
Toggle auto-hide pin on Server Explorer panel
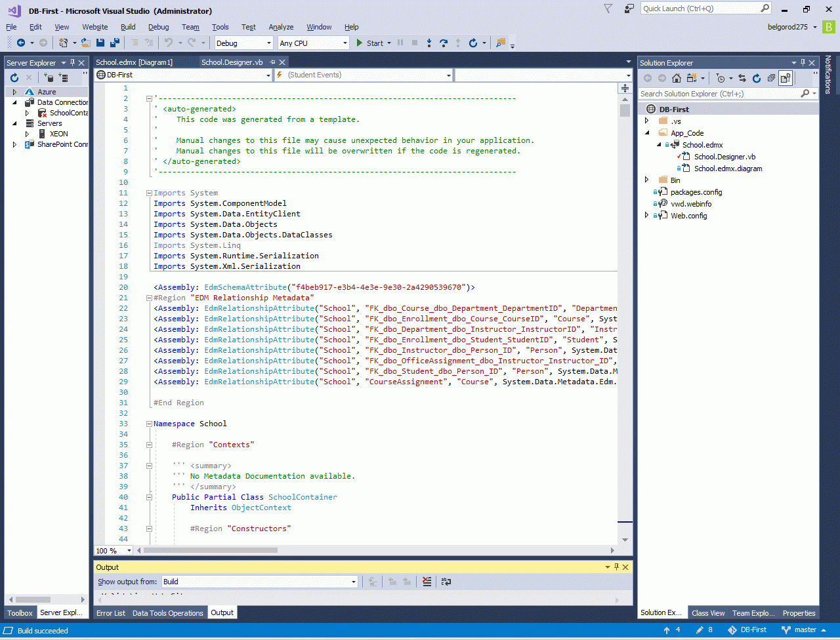click(x=72, y=63)
